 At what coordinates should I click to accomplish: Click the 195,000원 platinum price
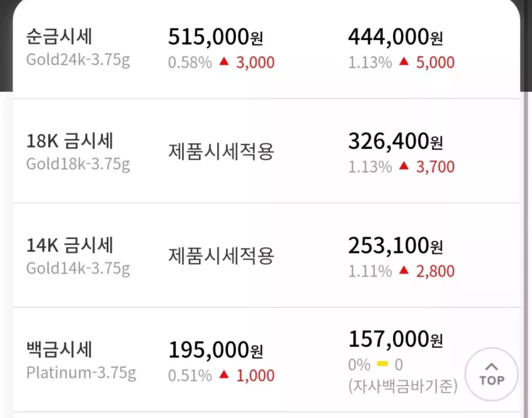click(215, 350)
